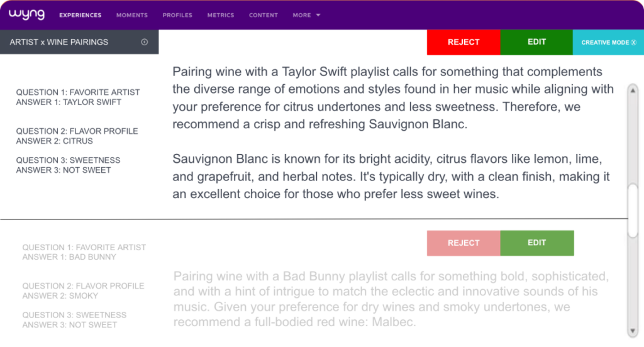Screen dimensions: 644x347
Task: Click the scrollbar down arrow
Action: pos(633,331)
